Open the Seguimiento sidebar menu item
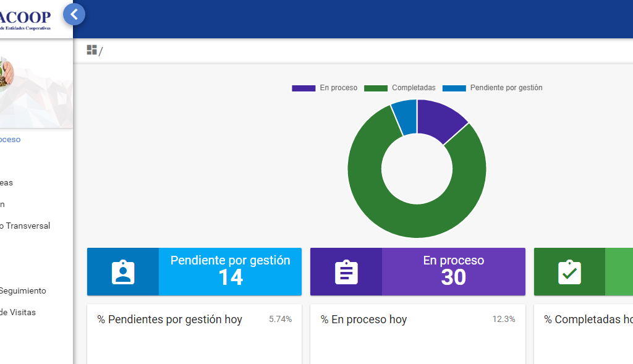Image resolution: width=633 pixels, height=364 pixels. [23, 290]
